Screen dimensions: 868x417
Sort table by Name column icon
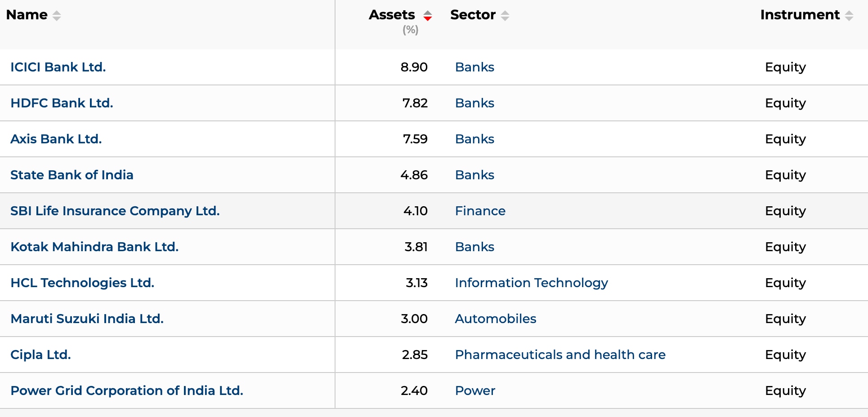pyautogui.click(x=57, y=16)
